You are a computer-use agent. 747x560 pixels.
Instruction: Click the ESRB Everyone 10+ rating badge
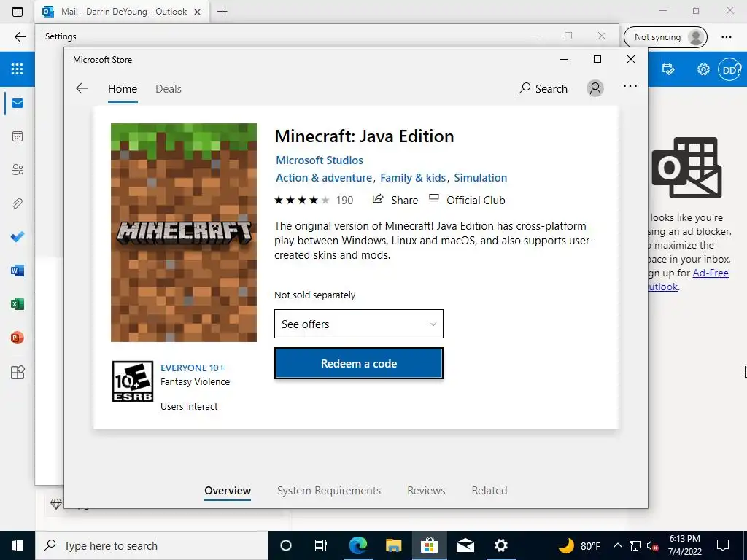tap(133, 381)
